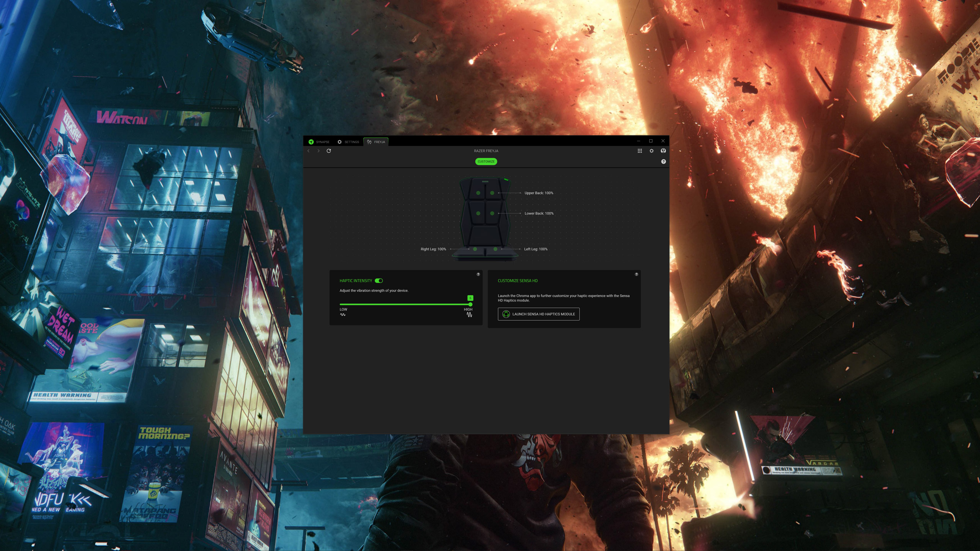
Task: Open the Settings tab
Action: (x=348, y=142)
